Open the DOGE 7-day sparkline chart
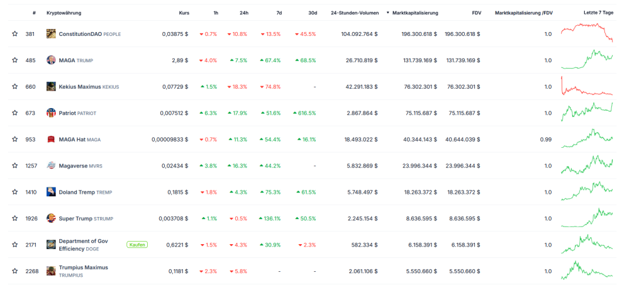Image resolution: width=644 pixels, height=285 pixels. [x=587, y=244]
